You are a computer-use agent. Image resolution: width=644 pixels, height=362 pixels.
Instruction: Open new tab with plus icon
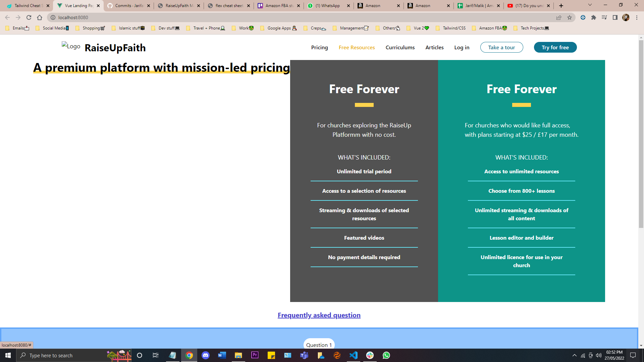pyautogui.click(x=561, y=6)
